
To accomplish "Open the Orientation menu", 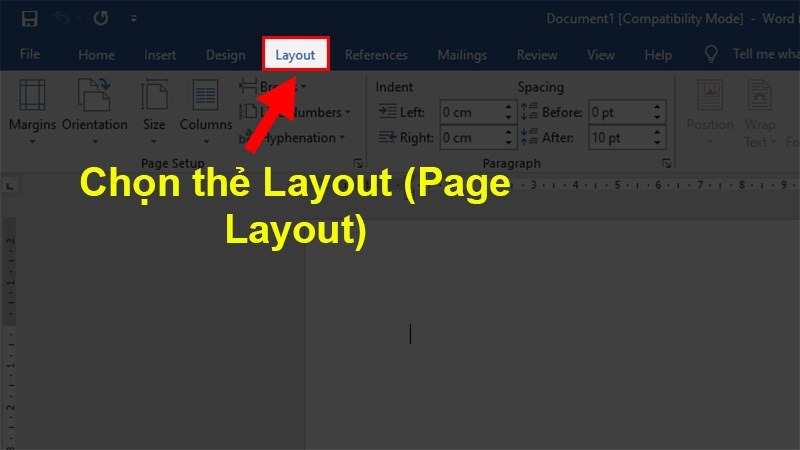I will pos(94,112).
